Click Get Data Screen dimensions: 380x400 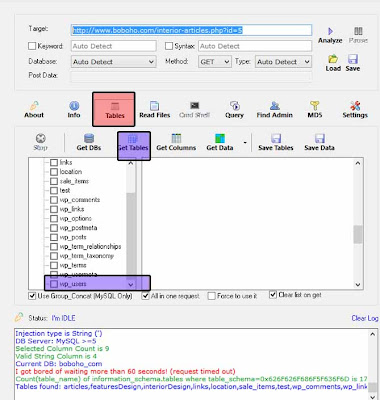click(220, 142)
